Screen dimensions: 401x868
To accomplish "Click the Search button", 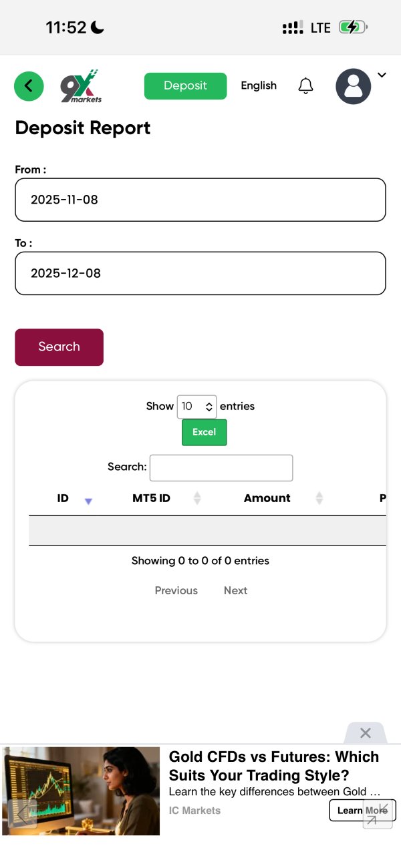I will (59, 347).
